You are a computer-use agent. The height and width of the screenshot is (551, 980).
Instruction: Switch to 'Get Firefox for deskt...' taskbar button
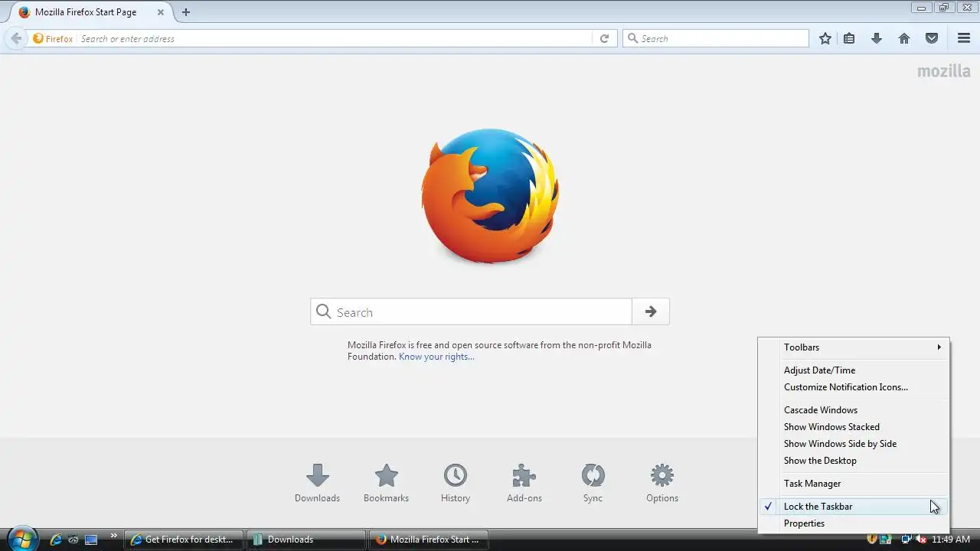pos(184,540)
